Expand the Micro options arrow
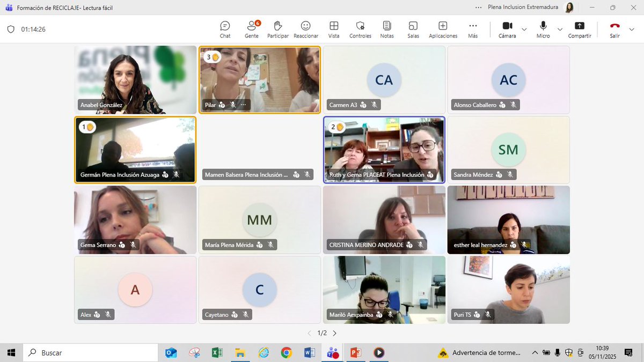Screen dimensions: 644x362 [x=560, y=29]
